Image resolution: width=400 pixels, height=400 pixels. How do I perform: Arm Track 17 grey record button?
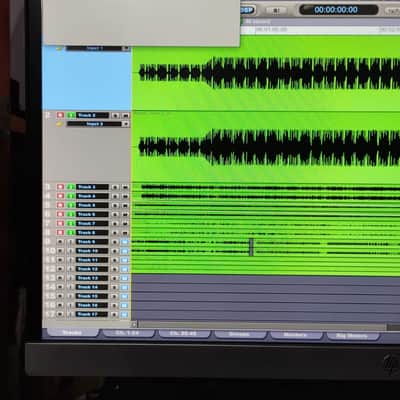[x=60, y=314]
